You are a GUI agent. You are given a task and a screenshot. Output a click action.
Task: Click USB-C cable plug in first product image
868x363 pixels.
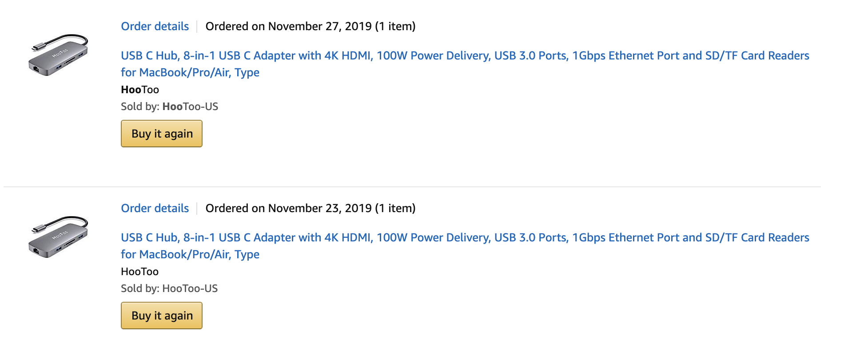37,47
